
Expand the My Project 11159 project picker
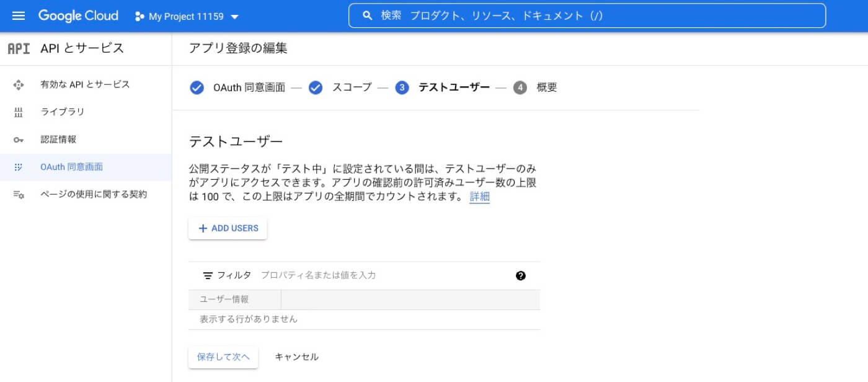185,17
